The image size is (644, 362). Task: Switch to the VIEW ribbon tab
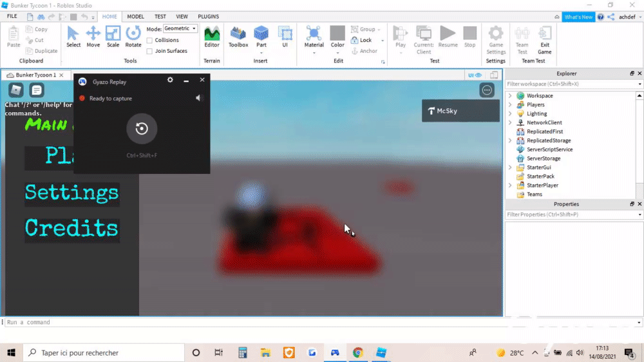pyautogui.click(x=182, y=17)
